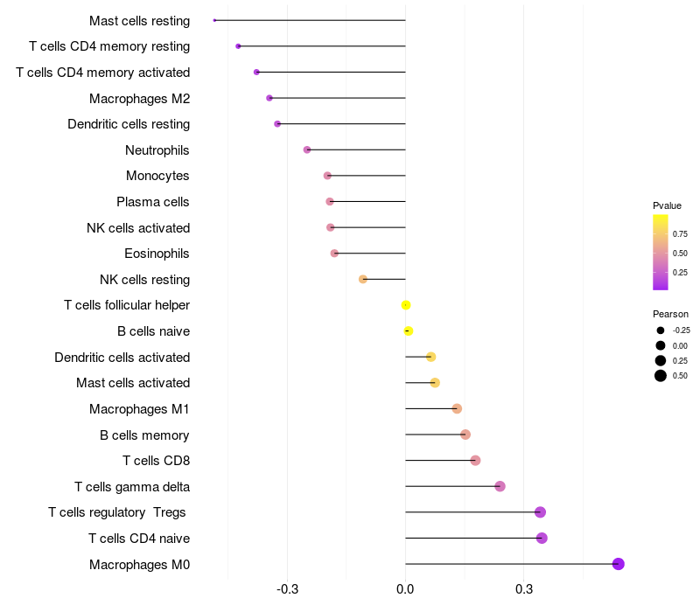Click the Macrophages M0 data point
Screen dimensions: 700x612
(618, 564)
